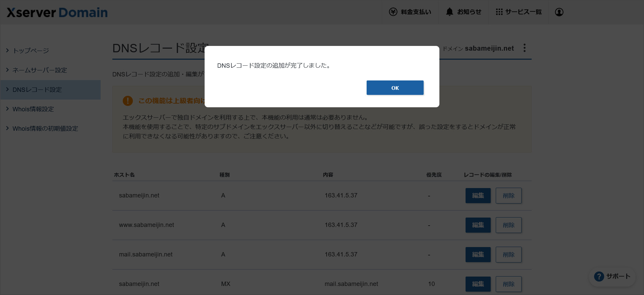Open the services grid icon
644x295 pixels.
pyautogui.click(x=499, y=12)
